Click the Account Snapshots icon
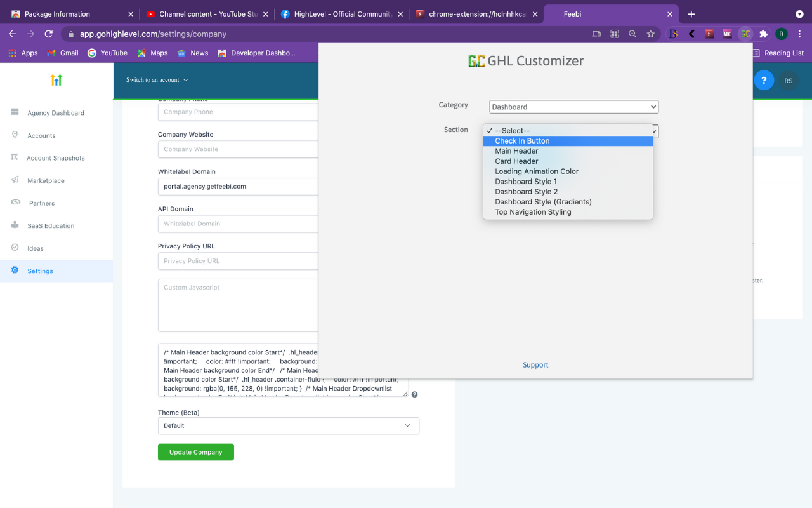This screenshot has height=508, width=812. tap(14, 157)
